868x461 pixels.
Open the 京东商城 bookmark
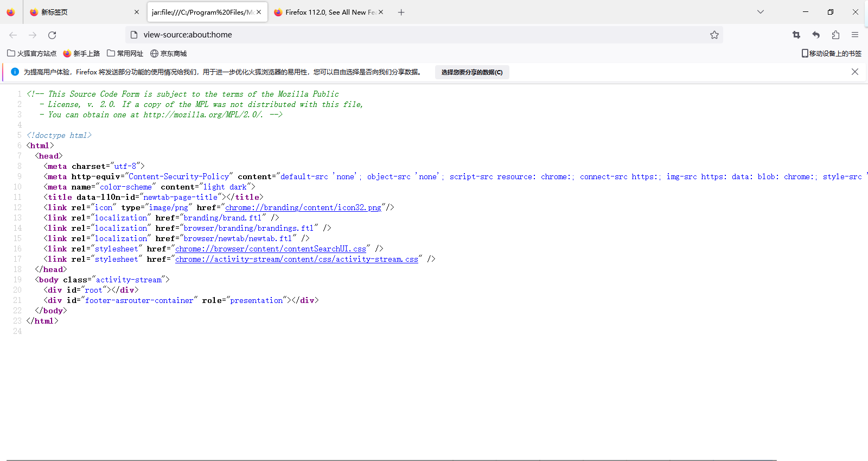[168, 53]
